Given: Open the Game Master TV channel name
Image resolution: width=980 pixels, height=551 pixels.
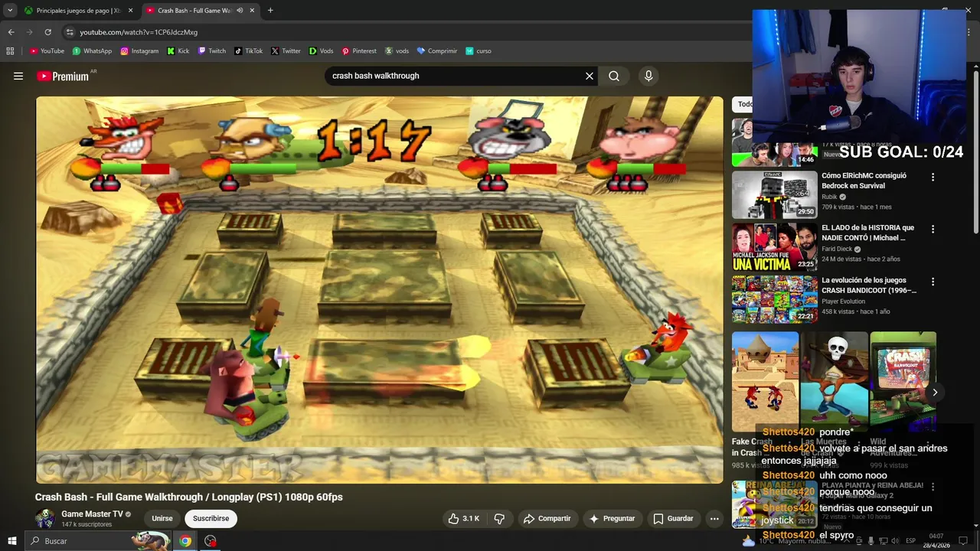Looking at the screenshot, I should point(92,514).
